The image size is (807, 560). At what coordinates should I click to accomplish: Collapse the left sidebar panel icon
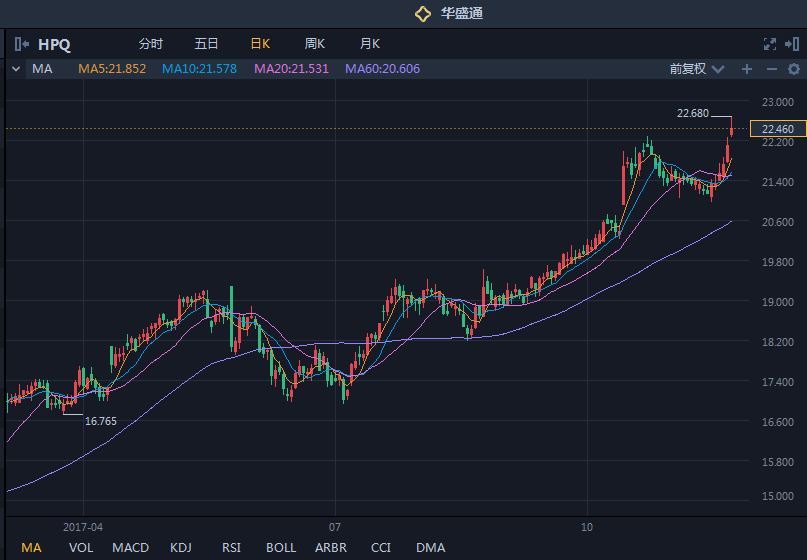tap(22, 44)
